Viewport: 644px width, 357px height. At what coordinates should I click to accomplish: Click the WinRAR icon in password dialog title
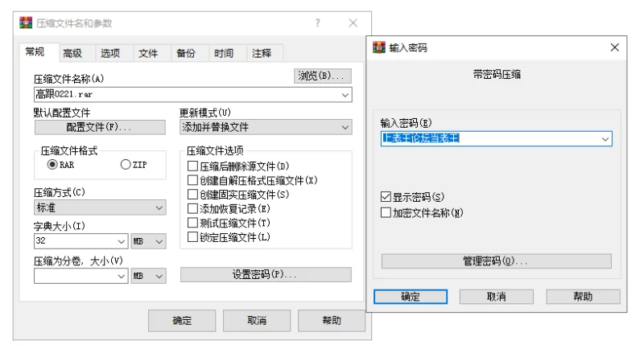pyautogui.click(x=379, y=47)
